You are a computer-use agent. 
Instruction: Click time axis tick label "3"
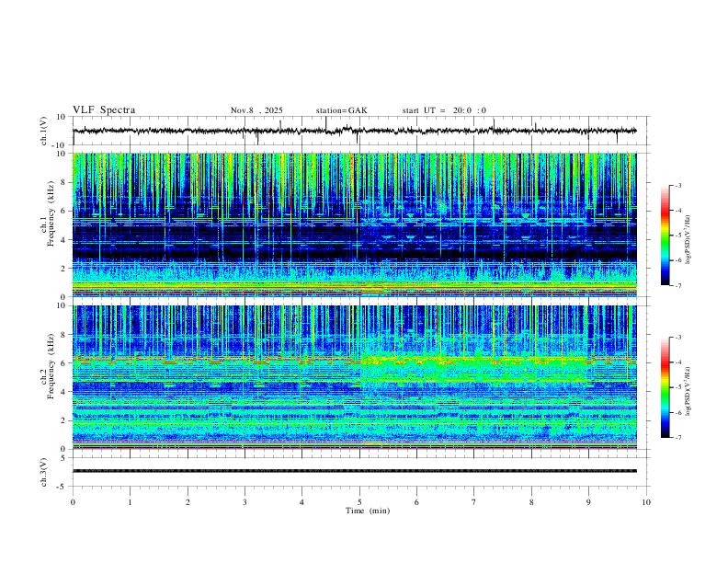(x=245, y=502)
